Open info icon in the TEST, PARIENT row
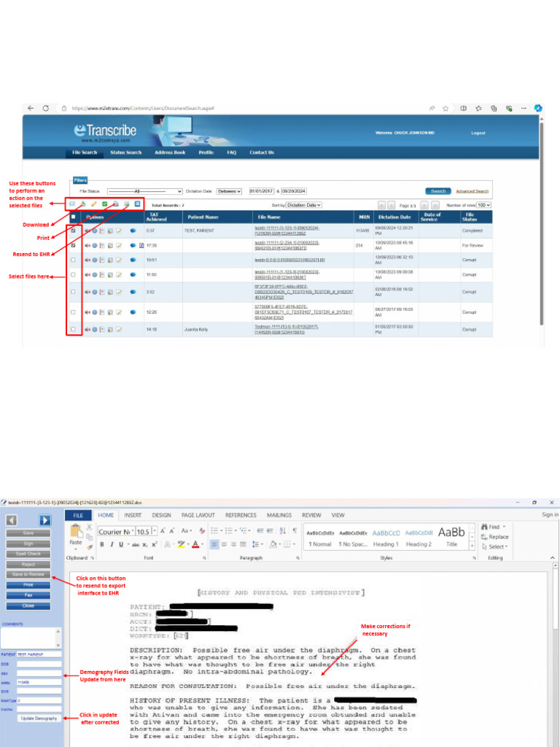This screenshot has width=560, height=747. [x=95, y=231]
